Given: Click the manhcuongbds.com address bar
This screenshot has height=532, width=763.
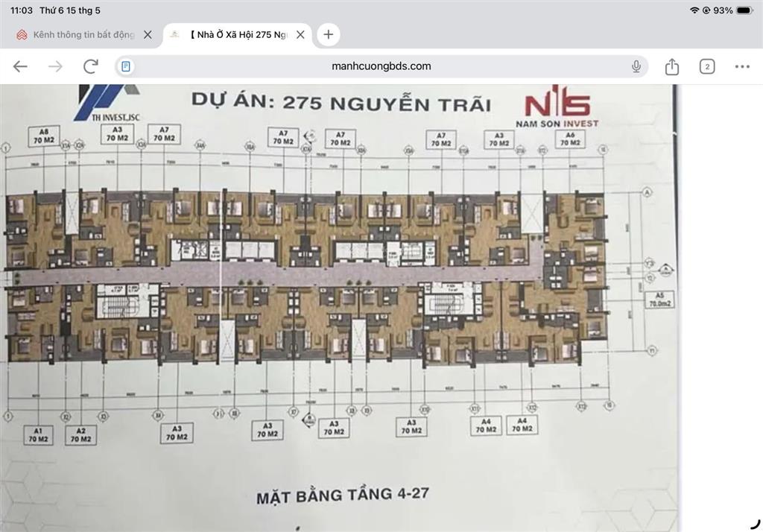Looking at the screenshot, I should 381,66.
